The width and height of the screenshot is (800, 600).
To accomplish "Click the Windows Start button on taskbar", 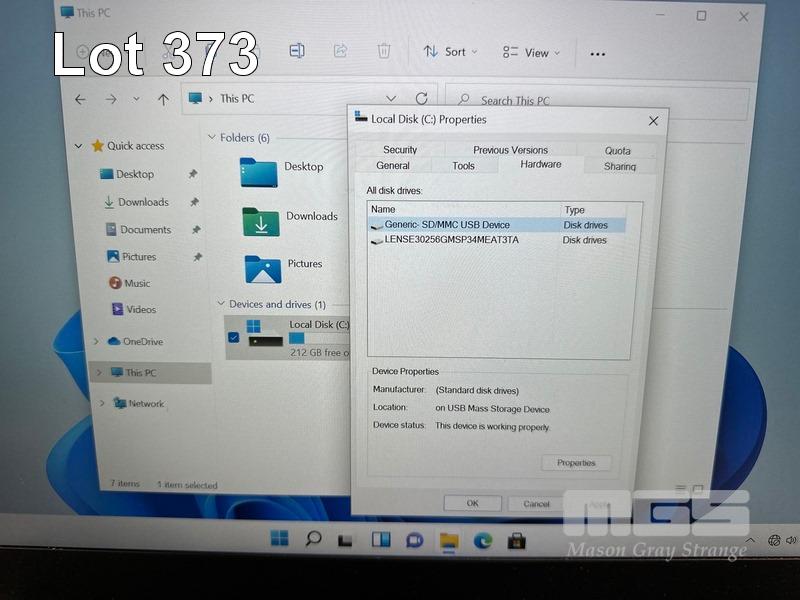I will coord(279,540).
